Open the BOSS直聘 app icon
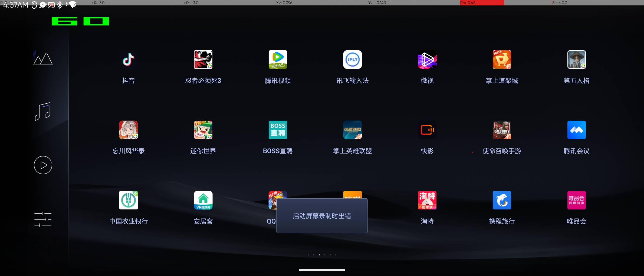Viewport: 644px width, 276px height. (278, 130)
